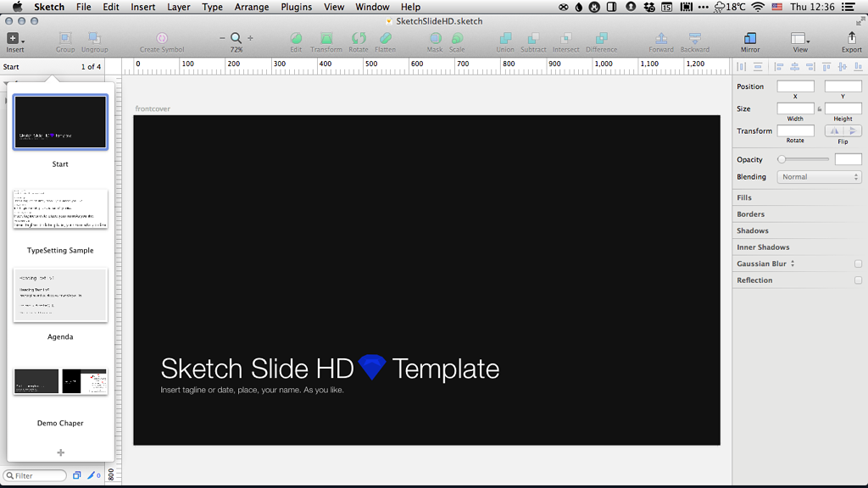This screenshot has height=488, width=868.
Task: Apply the Subtract boolean operation
Action: [533, 38]
